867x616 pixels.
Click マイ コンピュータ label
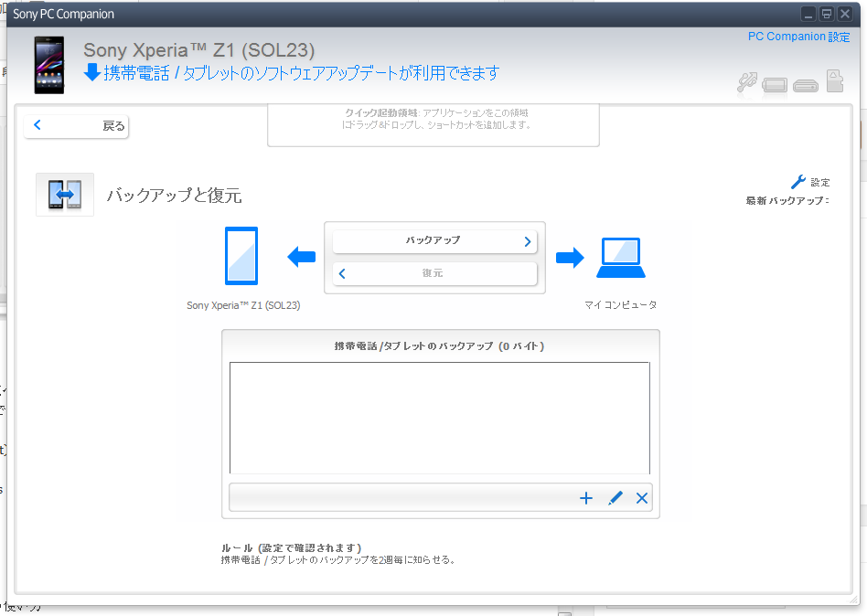click(620, 305)
